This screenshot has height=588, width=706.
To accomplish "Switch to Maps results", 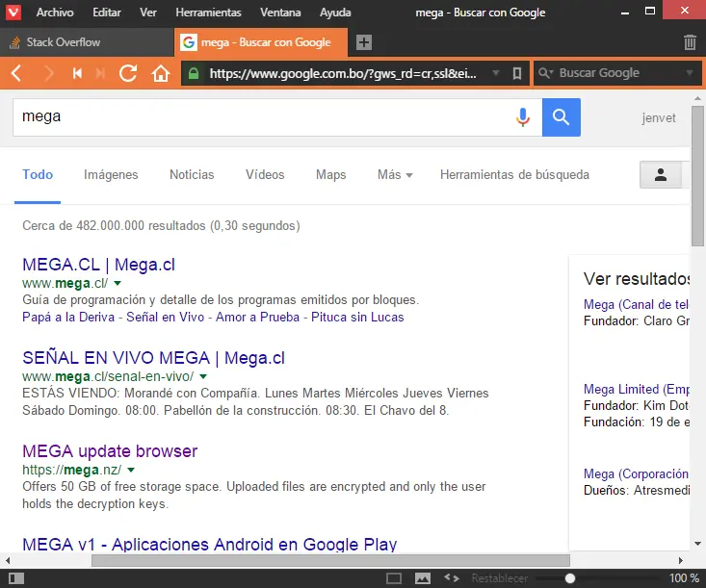I will [331, 174].
